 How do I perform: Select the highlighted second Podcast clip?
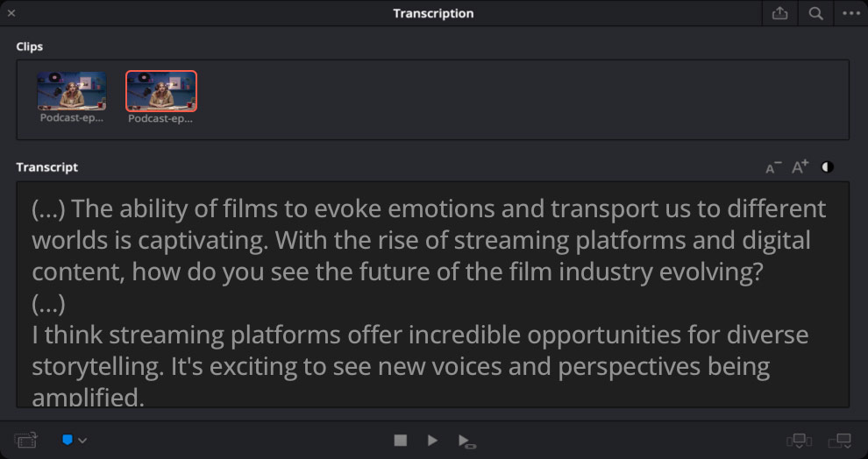pos(161,91)
